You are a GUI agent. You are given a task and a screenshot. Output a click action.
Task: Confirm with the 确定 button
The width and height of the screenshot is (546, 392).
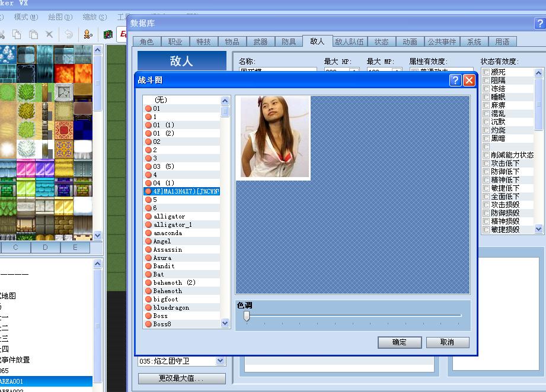(400, 342)
